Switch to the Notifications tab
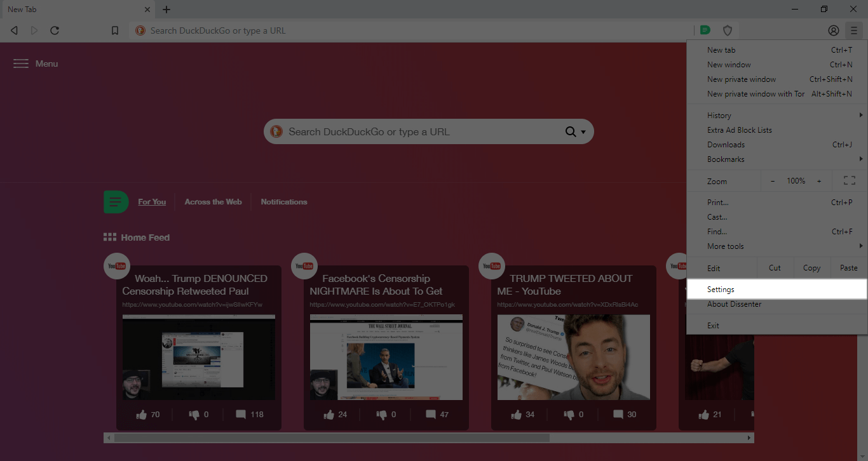This screenshot has height=461, width=868. [284, 202]
